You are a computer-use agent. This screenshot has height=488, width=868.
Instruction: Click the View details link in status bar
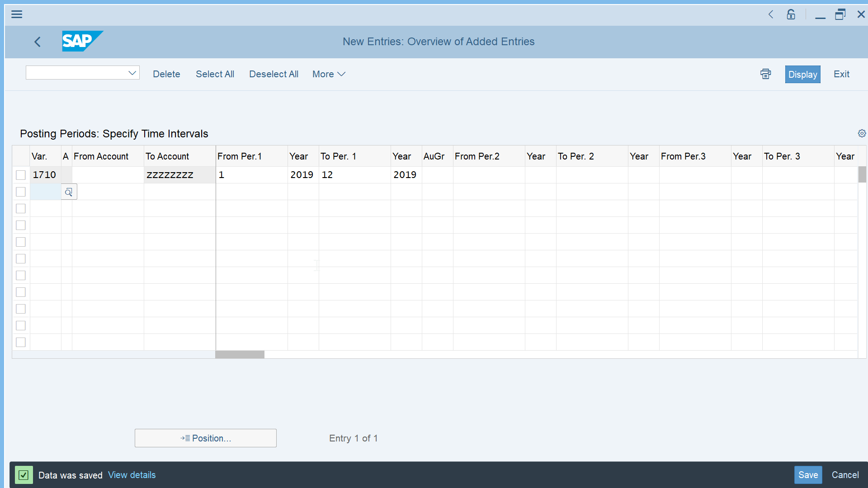132,475
